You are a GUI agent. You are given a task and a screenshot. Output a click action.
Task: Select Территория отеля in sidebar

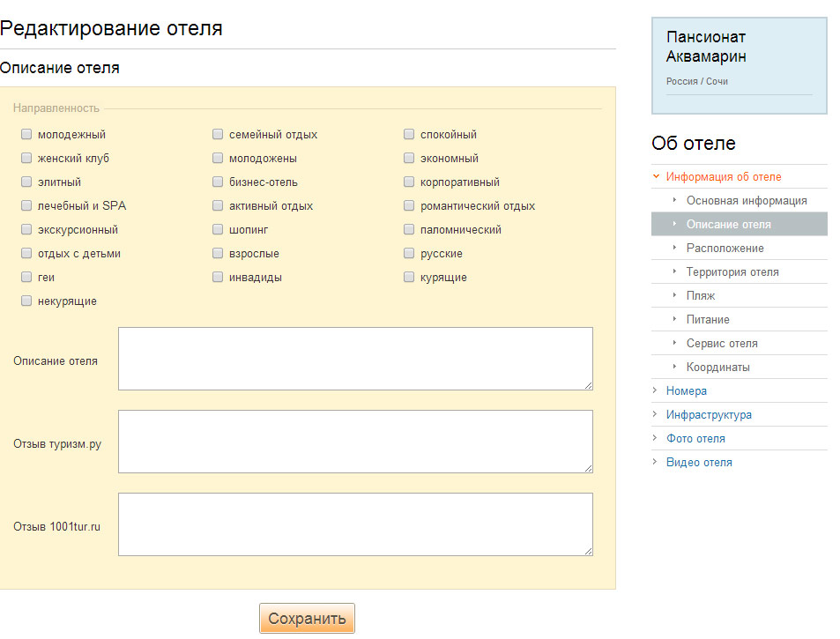pyautogui.click(x=732, y=271)
